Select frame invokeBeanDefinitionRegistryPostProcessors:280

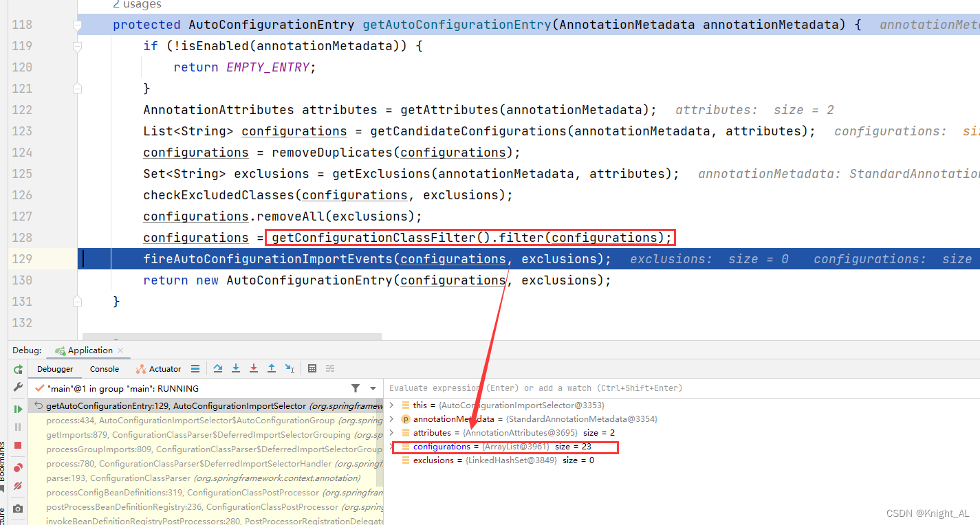click(x=206, y=521)
